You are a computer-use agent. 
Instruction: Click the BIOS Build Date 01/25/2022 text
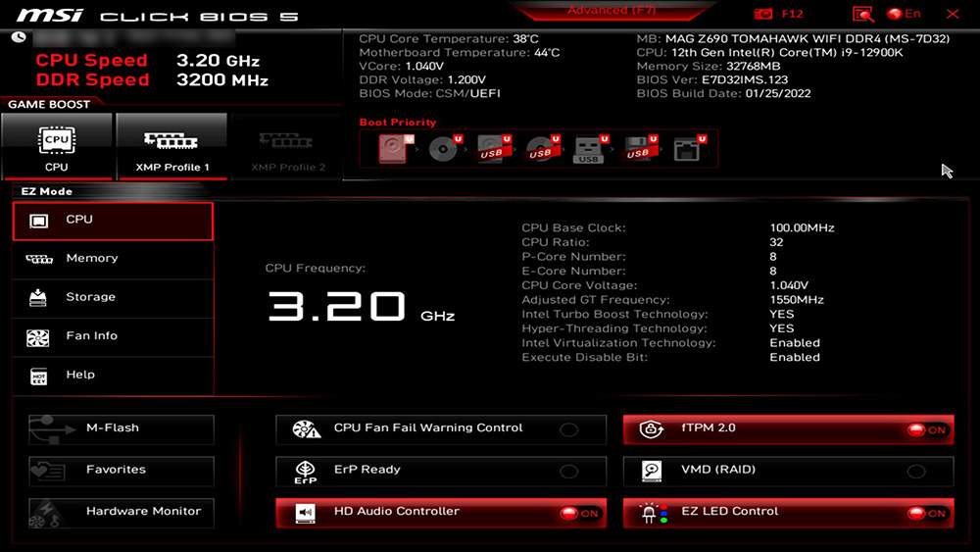tap(724, 94)
